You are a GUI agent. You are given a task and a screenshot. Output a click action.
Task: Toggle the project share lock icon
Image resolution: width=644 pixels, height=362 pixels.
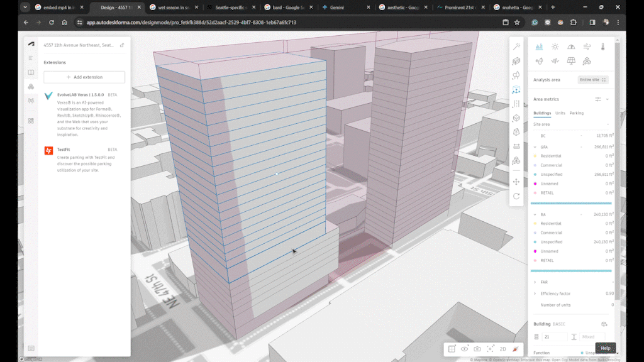point(122,45)
